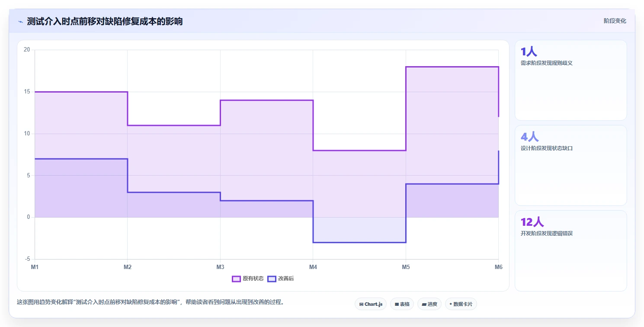This screenshot has height=327, width=644.
Task: Click the icon inside the Chart.js tag
Action: (361, 304)
